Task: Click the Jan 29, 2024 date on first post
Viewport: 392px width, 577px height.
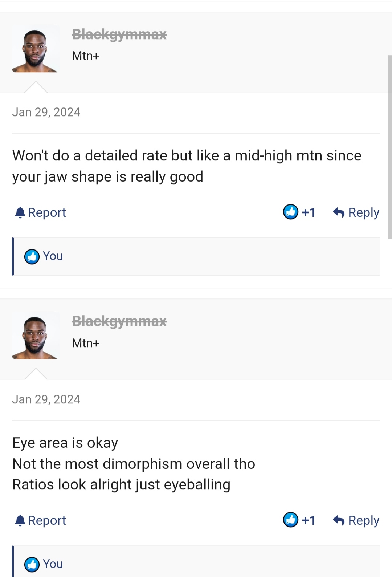Action: [x=46, y=112]
